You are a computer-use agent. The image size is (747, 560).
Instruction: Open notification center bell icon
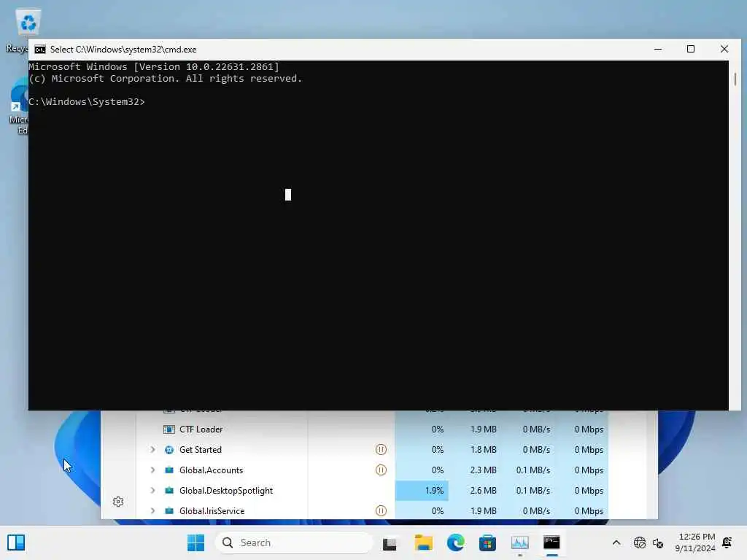tap(727, 542)
